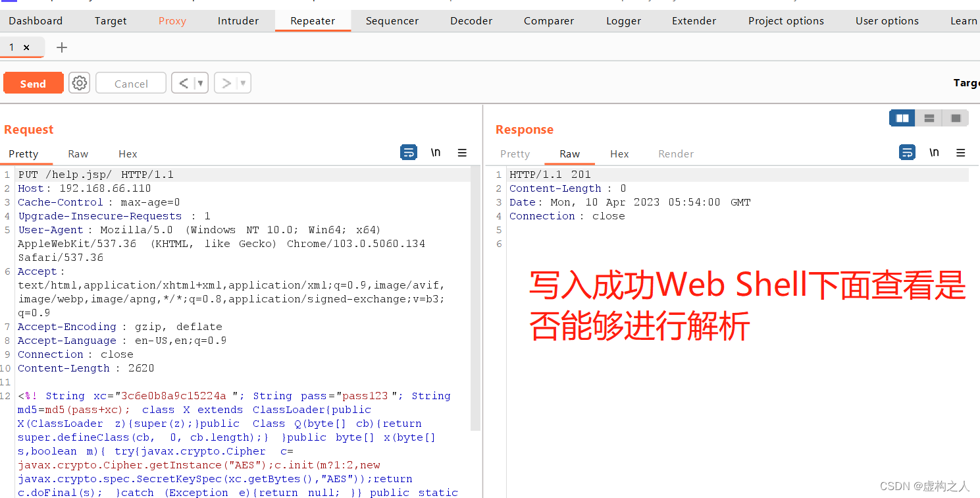Select Render view in Response panel
This screenshot has width=980, height=498.
click(676, 153)
